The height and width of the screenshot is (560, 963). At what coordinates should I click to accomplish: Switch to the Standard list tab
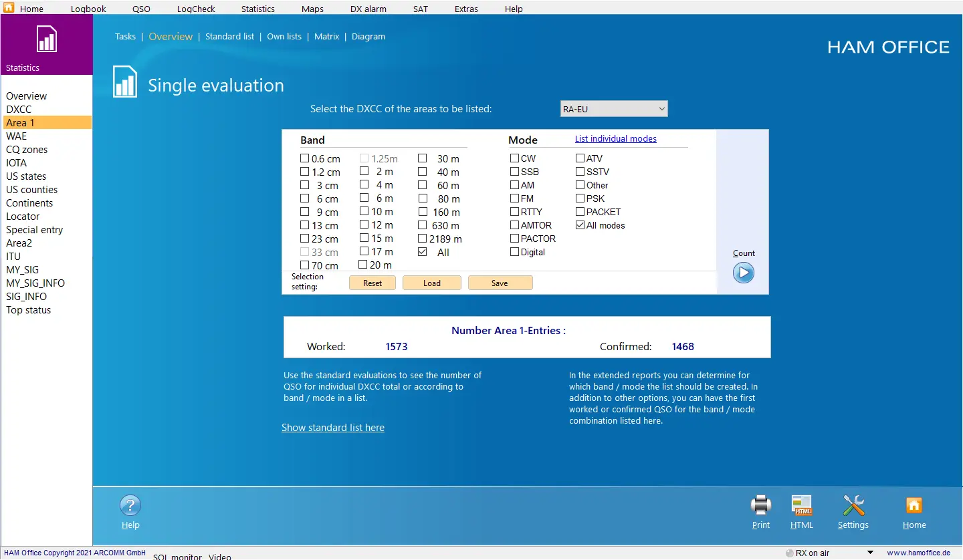pos(229,36)
